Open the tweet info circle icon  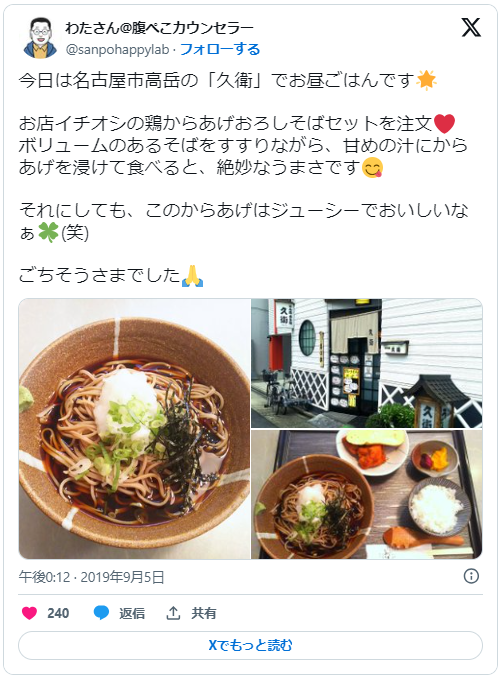[471, 576]
